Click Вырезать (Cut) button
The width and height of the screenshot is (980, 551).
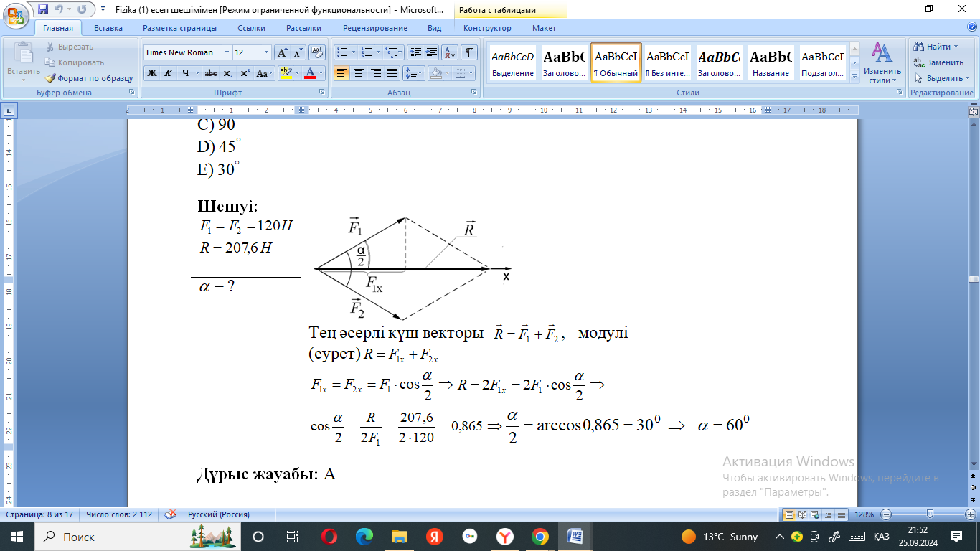[70, 47]
